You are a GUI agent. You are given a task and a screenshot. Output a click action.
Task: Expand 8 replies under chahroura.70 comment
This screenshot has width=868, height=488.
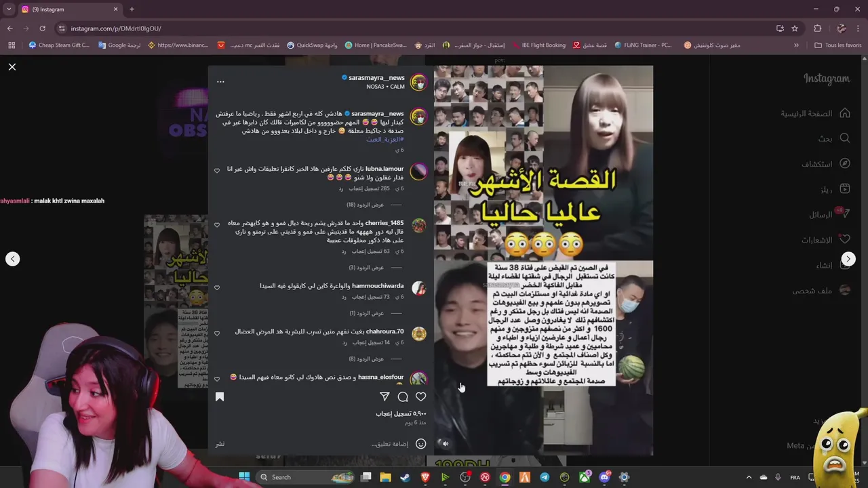367,359
